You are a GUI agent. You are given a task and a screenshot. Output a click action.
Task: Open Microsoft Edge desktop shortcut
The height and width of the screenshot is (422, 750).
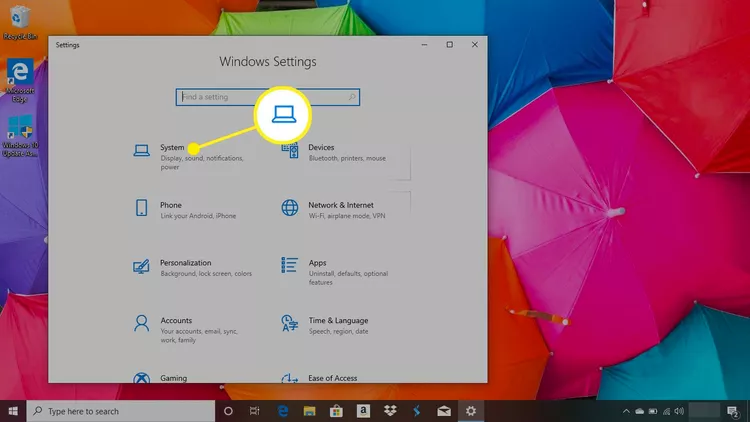(20, 80)
